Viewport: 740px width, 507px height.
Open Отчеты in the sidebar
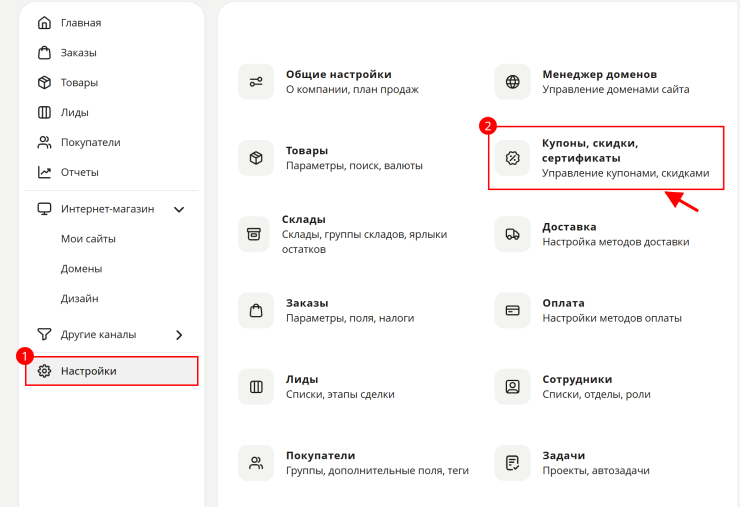point(79,172)
